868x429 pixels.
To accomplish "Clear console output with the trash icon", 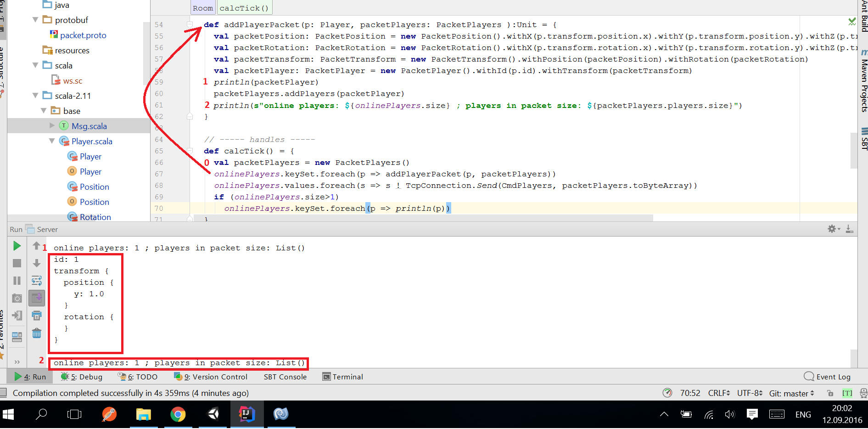I will [37, 333].
